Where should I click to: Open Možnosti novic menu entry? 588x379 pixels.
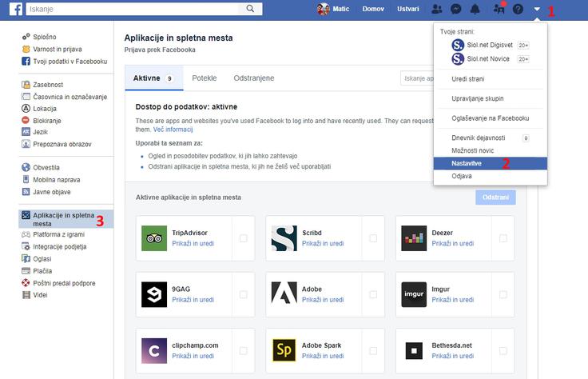pyautogui.click(x=490, y=150)
